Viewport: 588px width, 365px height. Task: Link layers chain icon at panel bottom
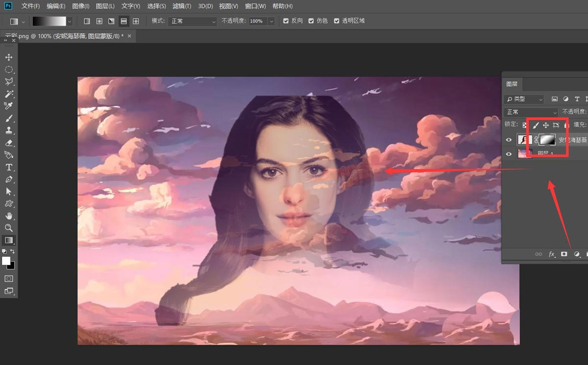click(x=539, y=254)
